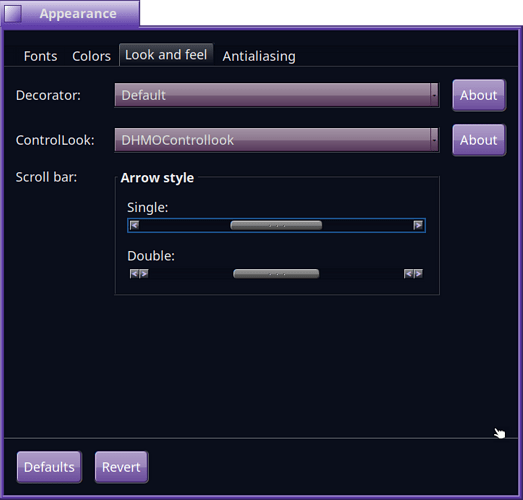This screenshot has width=523, height=500.
Task: Click About button next to Decorator
Action: (479, 95)
